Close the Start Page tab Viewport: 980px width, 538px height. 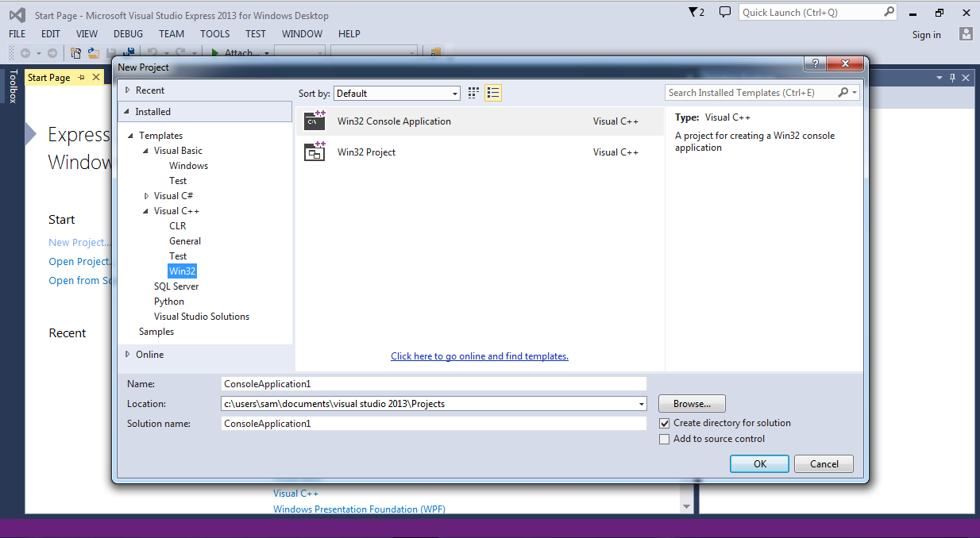click(x=96, y=78)
